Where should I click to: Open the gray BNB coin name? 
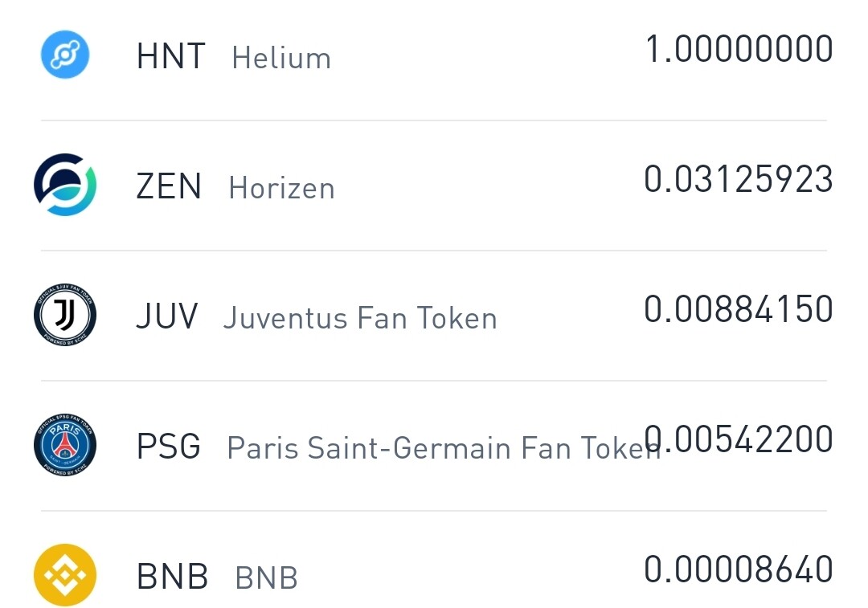[266, 577]
